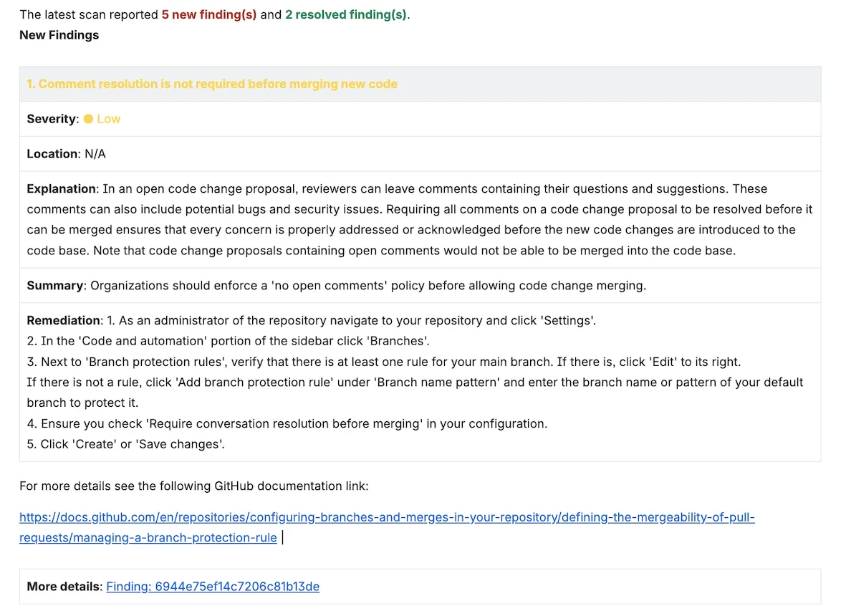Click the Summary row of the table
The height and width of the screenshot is (616, 846).
336,285
